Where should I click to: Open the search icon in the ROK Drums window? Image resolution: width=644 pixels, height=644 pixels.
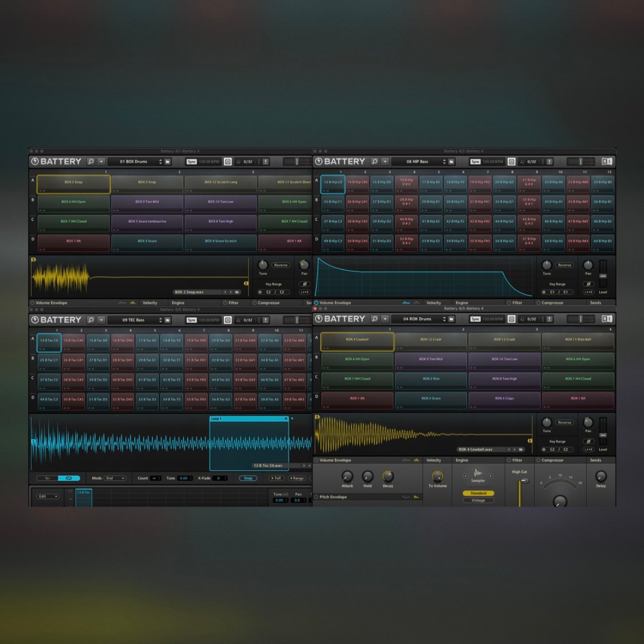pos(374,319)
